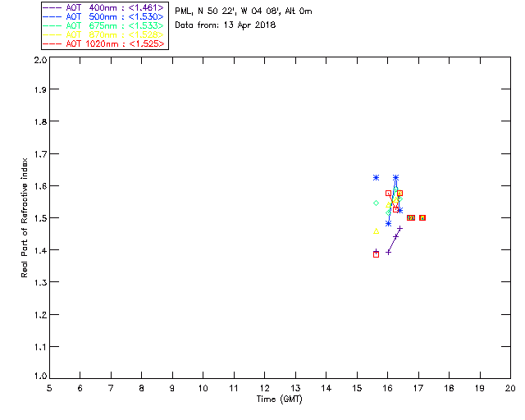
Task: Click the x-axis tick label 7
Action: pos(111,388)
